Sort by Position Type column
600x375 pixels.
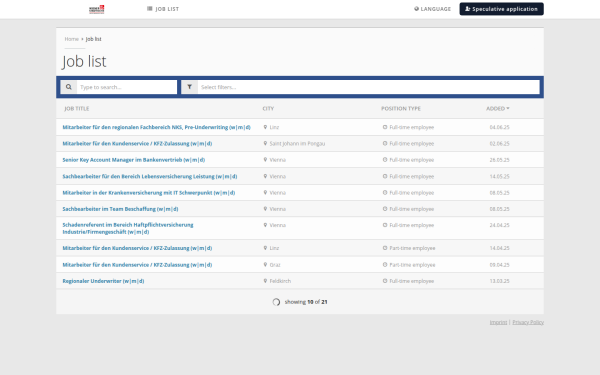[401, 109]
